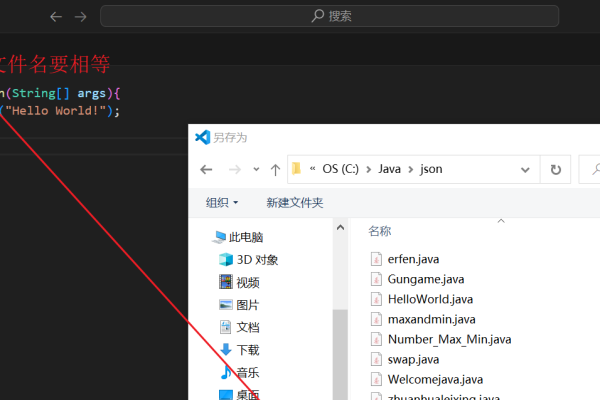Select OS (C:) in the address path
Screen dimensions: 600x400
pyautogui.click(x=341, y=169)
